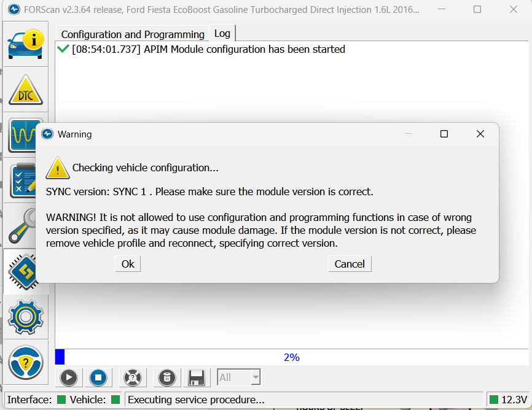The width and height of the screenshot is (532, 410).
Task: Click Cancel in the Warning dialog
Action: click(x=350, y=264)
